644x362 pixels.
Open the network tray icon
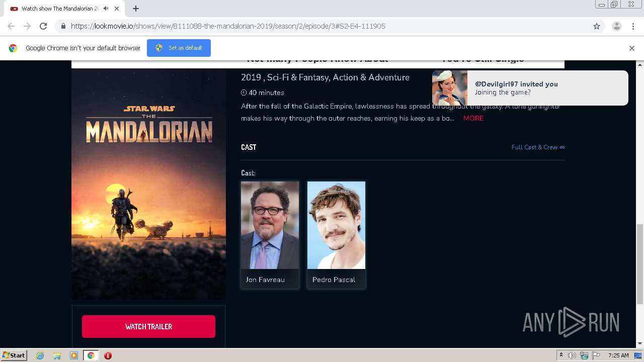584,355
